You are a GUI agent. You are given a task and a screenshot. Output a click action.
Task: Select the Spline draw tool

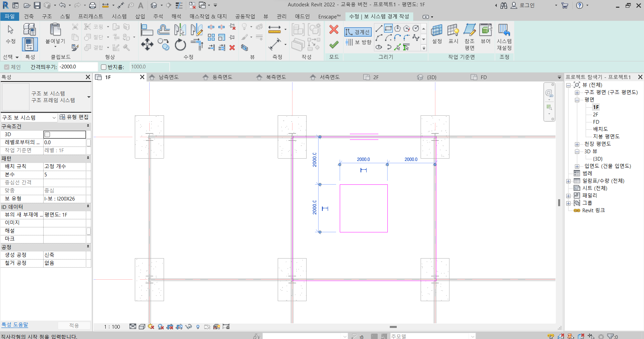[416, 38]
